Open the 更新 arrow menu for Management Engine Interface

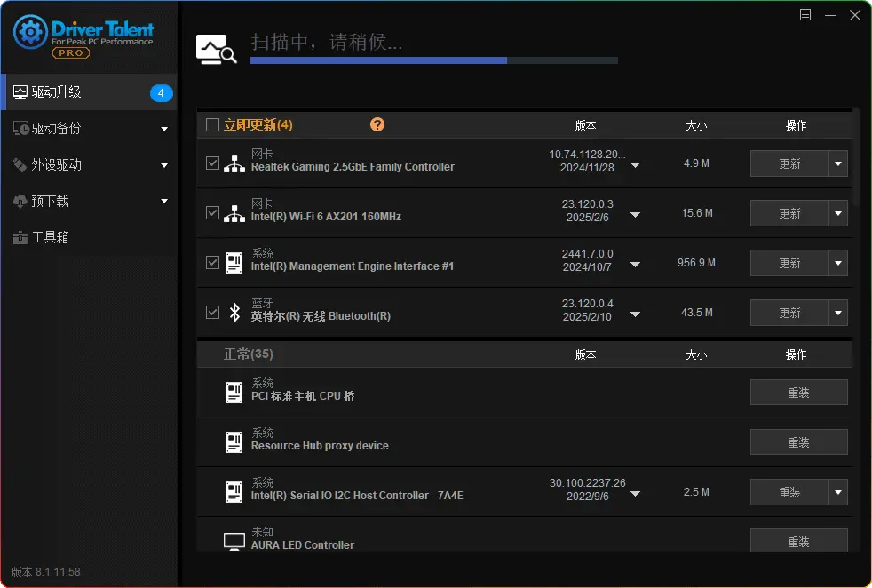[838, 263]
